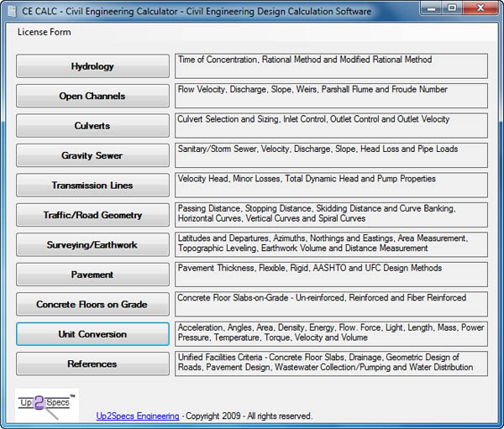This screenshot has height=429, width=504.
Task: Click the Hydrology description text box
Action: click(331, 66)
